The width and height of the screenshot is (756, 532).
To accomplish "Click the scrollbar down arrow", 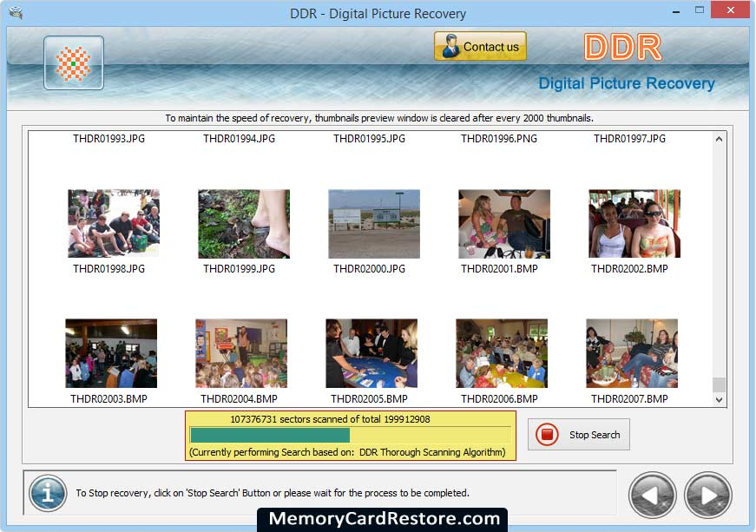I will [719, 399].
